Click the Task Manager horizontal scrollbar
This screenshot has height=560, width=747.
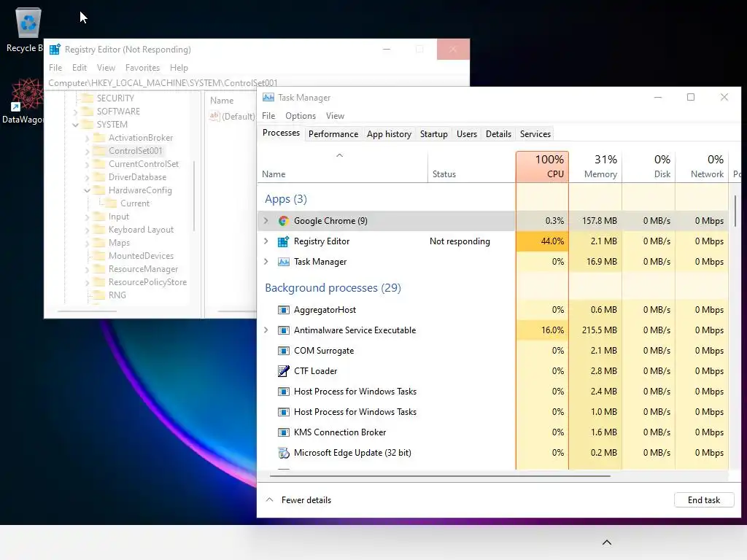coord(440,475)
